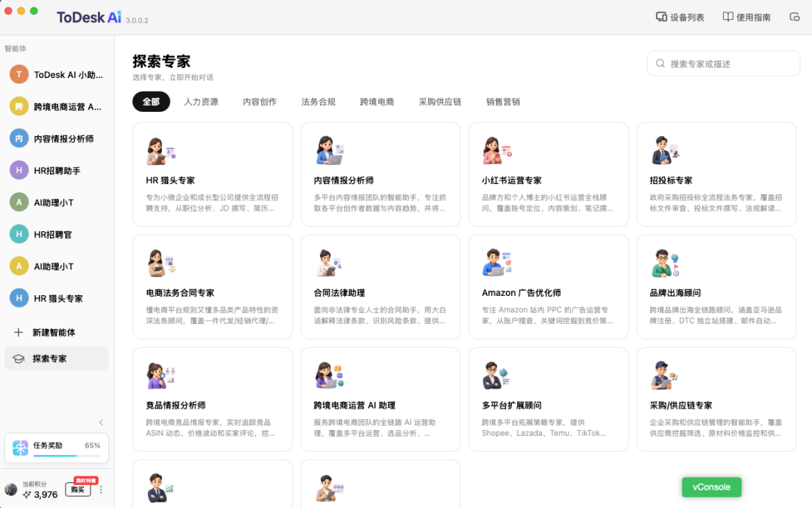812x508 pixels.
Task: Open the 跨境电商运营 AI 助理 card illustration
Action: (x=330, y=375)
